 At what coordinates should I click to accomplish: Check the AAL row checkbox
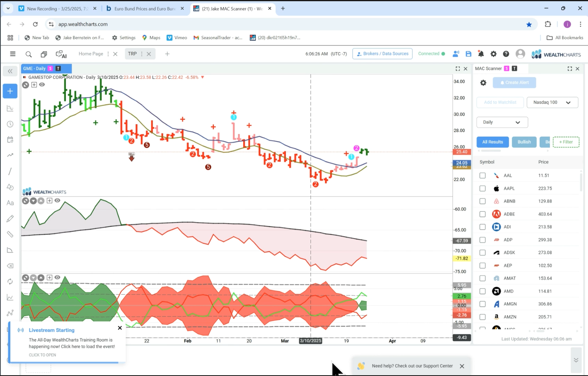coord(483,175)
